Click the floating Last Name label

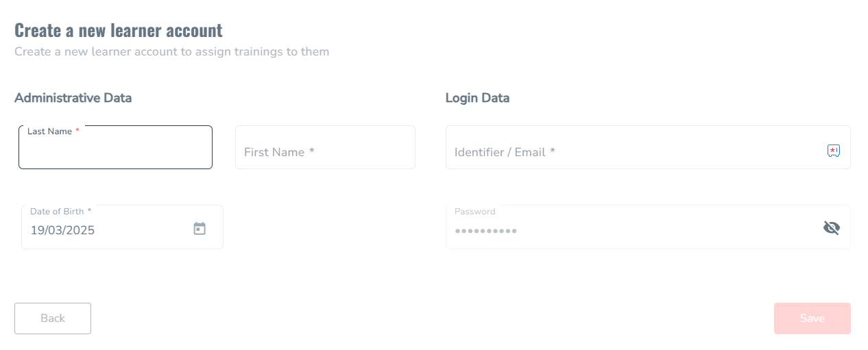click(50, 131)
